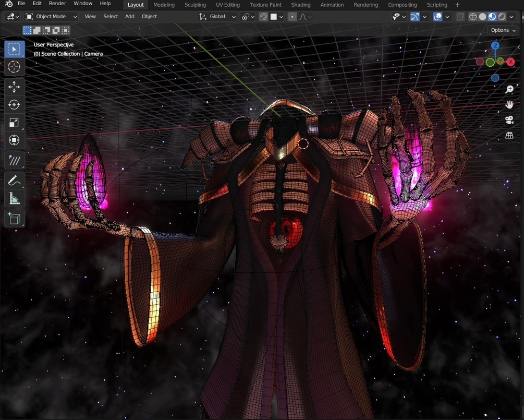Activate the Select Box tool

click(14, 49)
